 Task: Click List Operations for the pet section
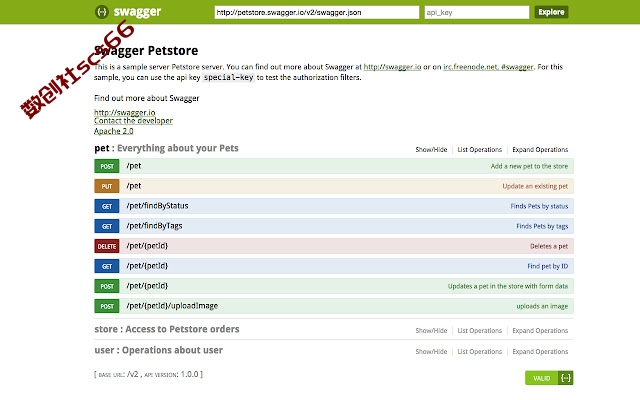[480, 150]
